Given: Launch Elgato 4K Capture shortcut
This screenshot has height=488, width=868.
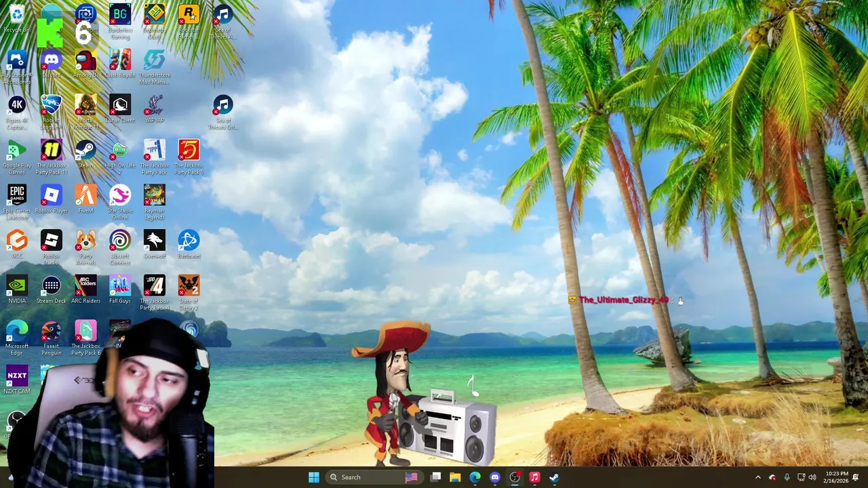Looking at the screenshot, I should tap(16, 113).
